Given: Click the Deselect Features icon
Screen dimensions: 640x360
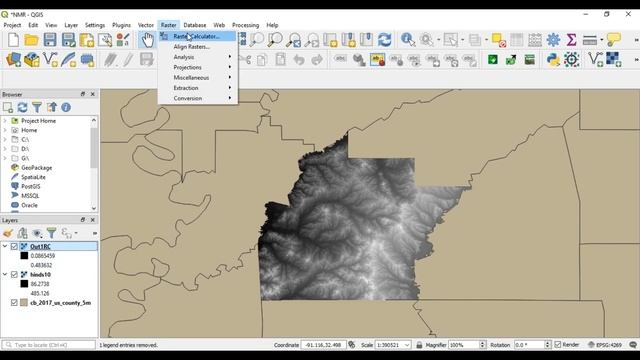Looking at the screenshot, I should coord(498,40).
